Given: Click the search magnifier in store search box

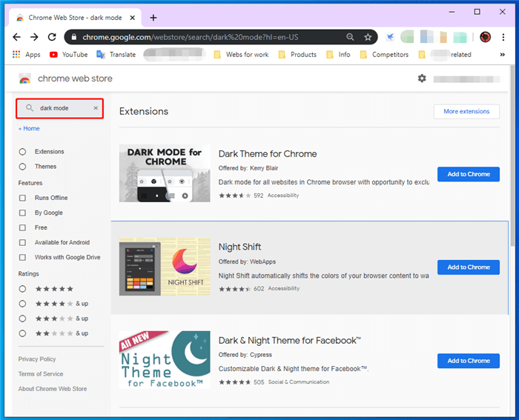Looking at the screenshot, I should [30, 108].
